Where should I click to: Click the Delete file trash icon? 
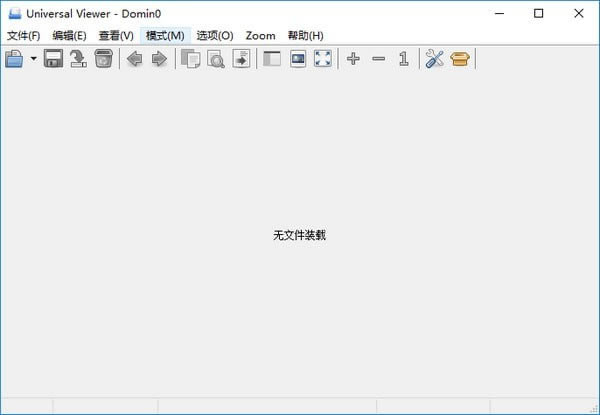click(104, 59)
